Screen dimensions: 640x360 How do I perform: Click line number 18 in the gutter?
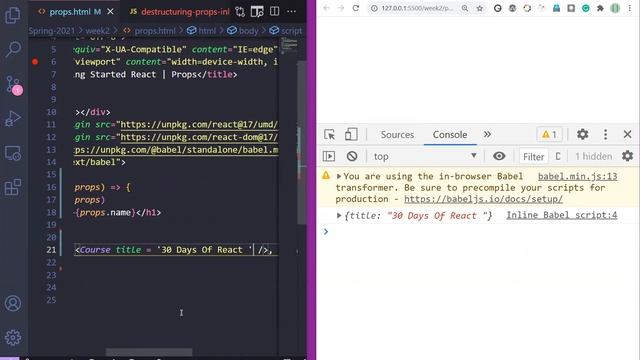click(51, 212)
